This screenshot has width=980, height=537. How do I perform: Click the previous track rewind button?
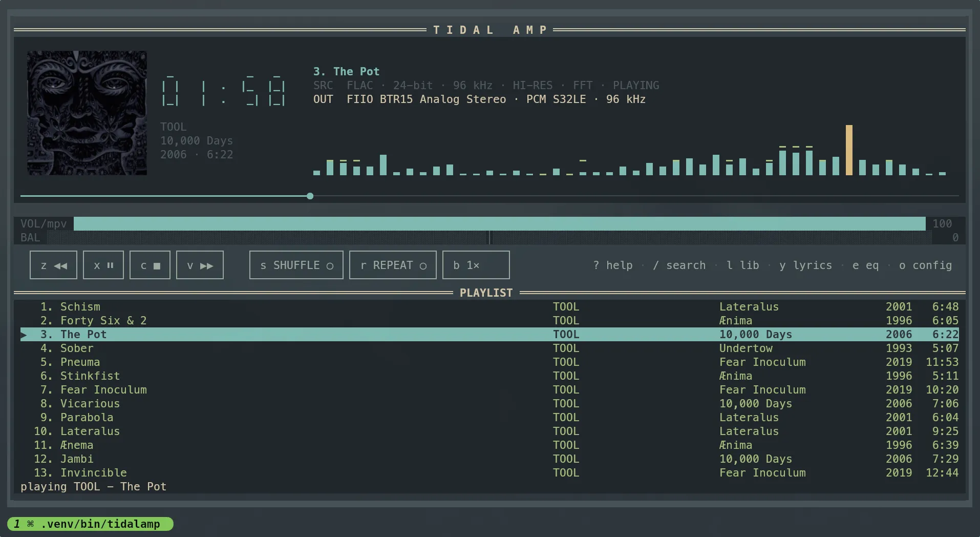point(53,265)
